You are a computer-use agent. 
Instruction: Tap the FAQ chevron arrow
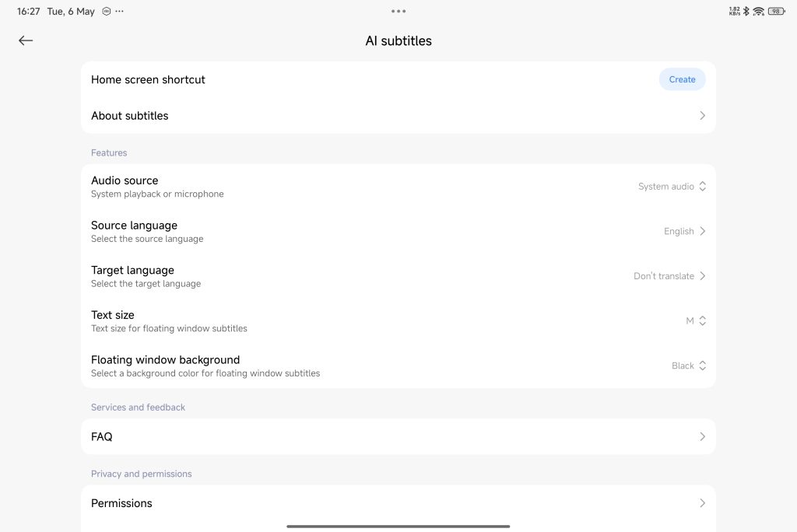[702, 437]
